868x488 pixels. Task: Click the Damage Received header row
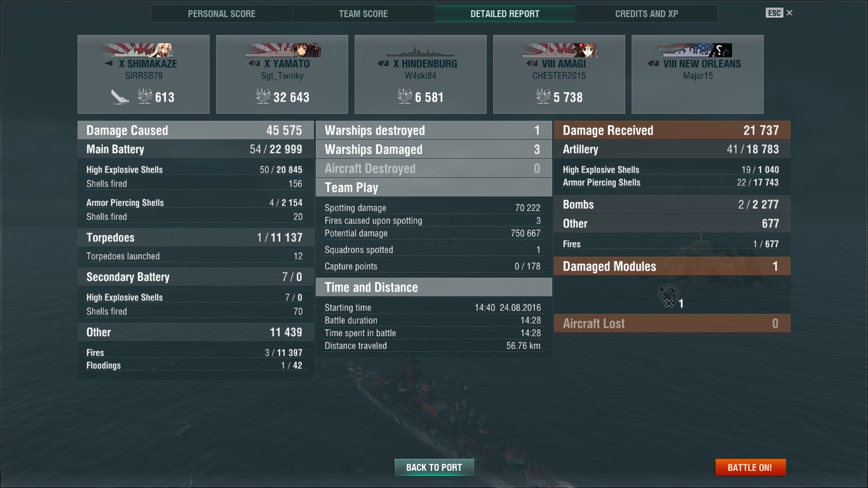672,130
